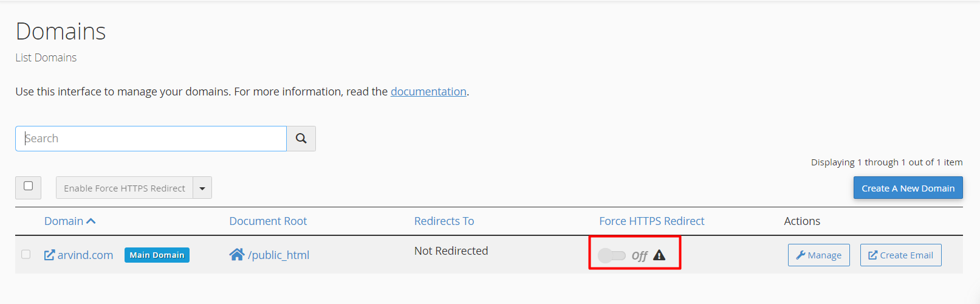Image resolution: width=980 pixels, height=304 pixels.
Task: Open the Enable Force HTTPS Redirect dropdown arrow
Action: (x=202, y=188)
